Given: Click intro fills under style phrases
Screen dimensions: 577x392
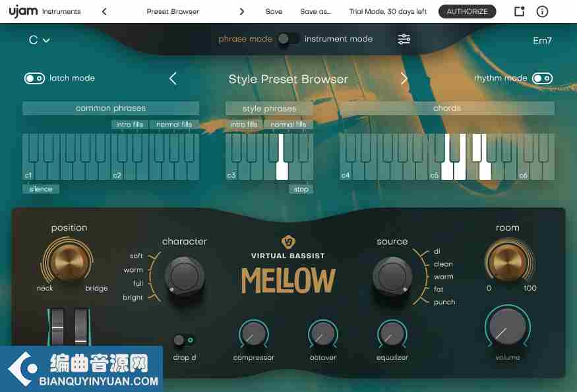Looking at the screenshot, I should point(244,125).
